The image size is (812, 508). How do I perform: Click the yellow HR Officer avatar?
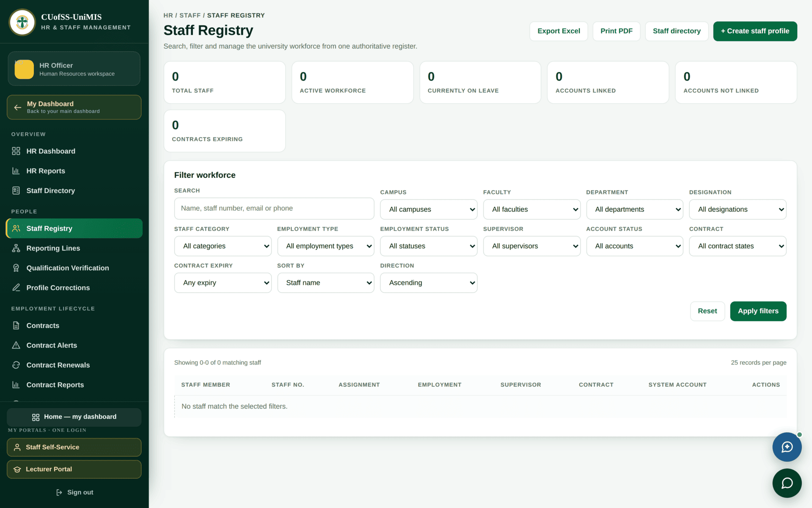pyautogui.click(x=24, y=69)
